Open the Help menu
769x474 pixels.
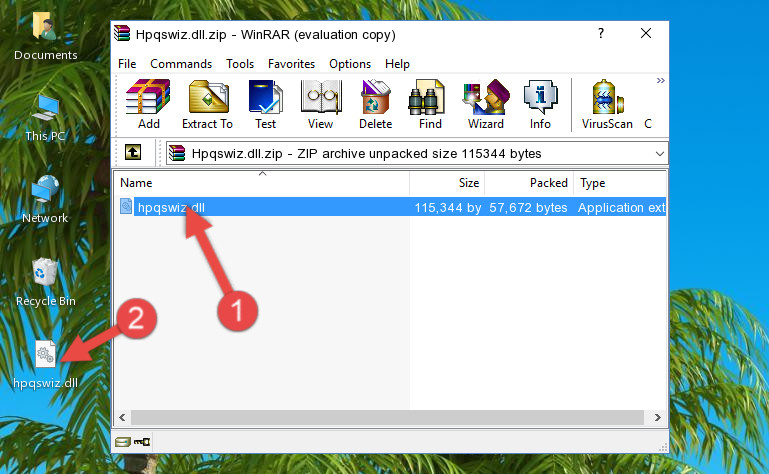tap(397, 64)
